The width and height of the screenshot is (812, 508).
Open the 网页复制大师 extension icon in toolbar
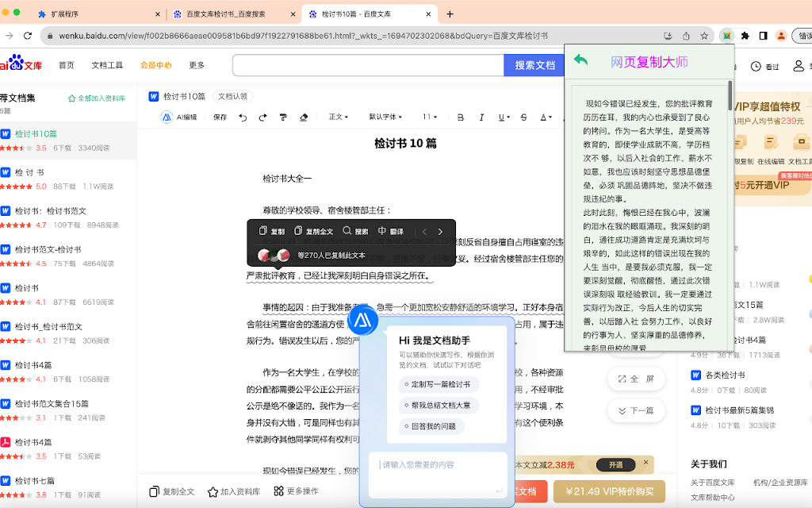tap(726, 36)
